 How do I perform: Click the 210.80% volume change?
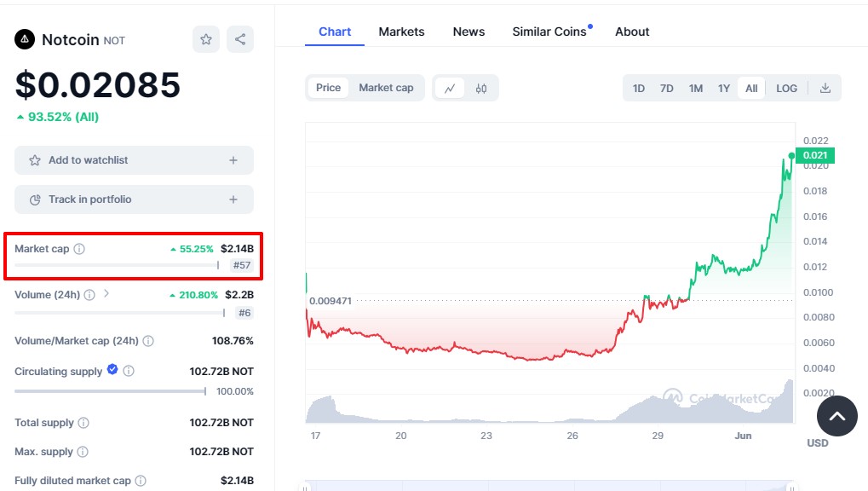pyautogui.click(x=193, y=295)
